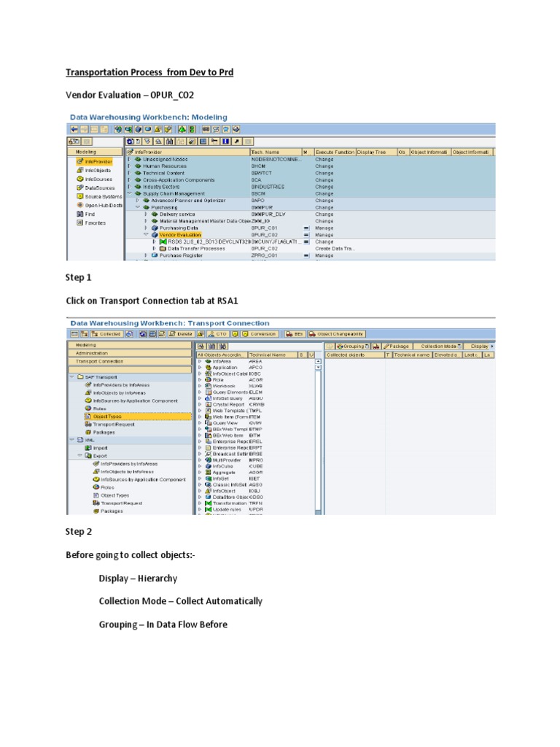Select Roles under SAP Transport
The height and width of the screenshot is (747, 560).
tap(96, 409)
